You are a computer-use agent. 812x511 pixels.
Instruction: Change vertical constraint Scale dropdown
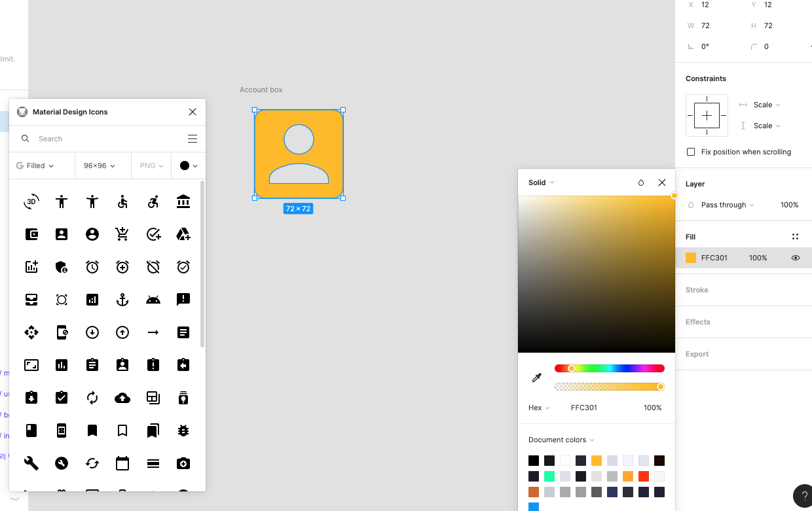point(767,126)
